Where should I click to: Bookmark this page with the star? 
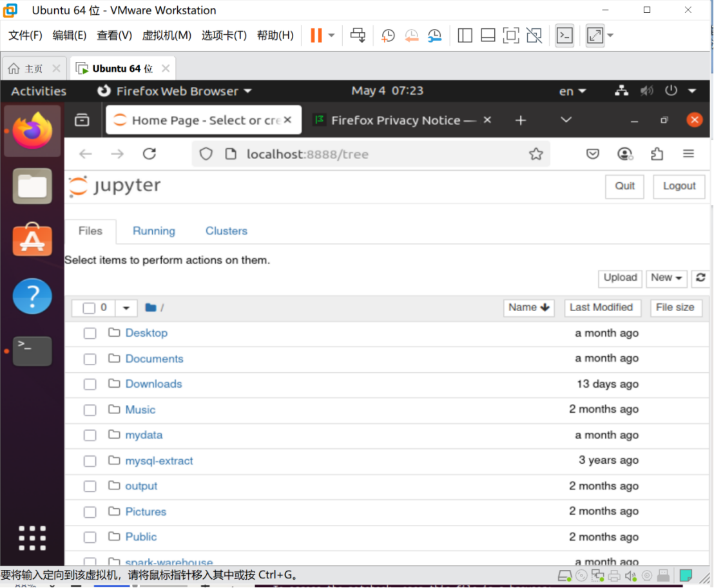click(x=536, y=155)
